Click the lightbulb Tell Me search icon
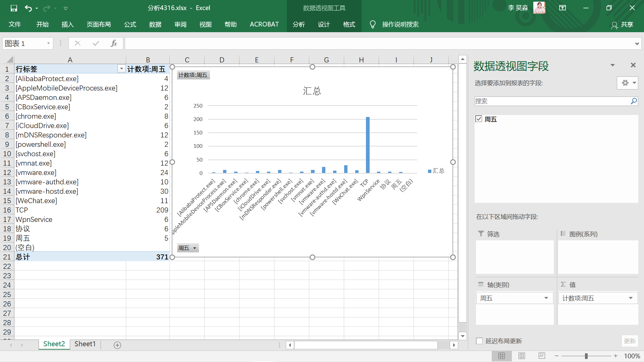 372,24
